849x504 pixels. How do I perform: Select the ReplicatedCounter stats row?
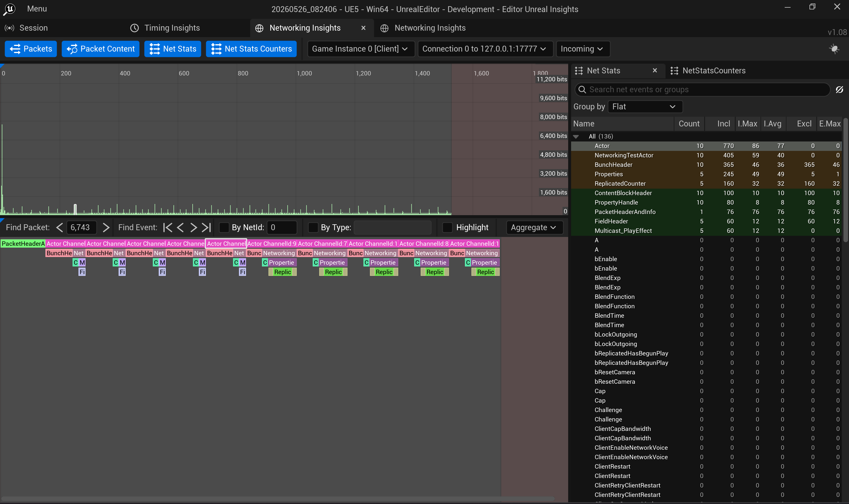pyautogui.click(x=707, y=184)
